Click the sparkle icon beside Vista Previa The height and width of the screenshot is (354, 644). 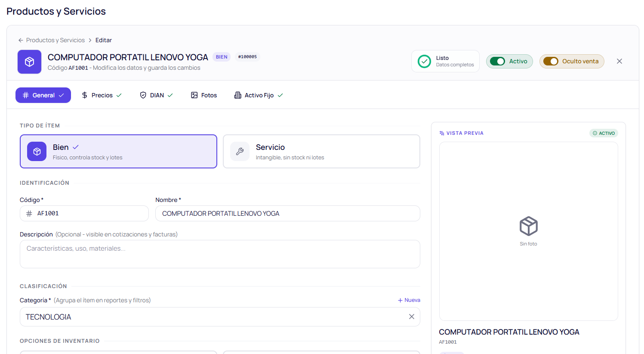click(x=442, y=133)
